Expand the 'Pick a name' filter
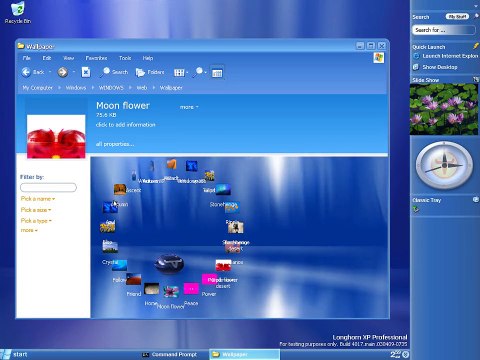This screenshot has height=360, width=480. (x=38, y=199)
